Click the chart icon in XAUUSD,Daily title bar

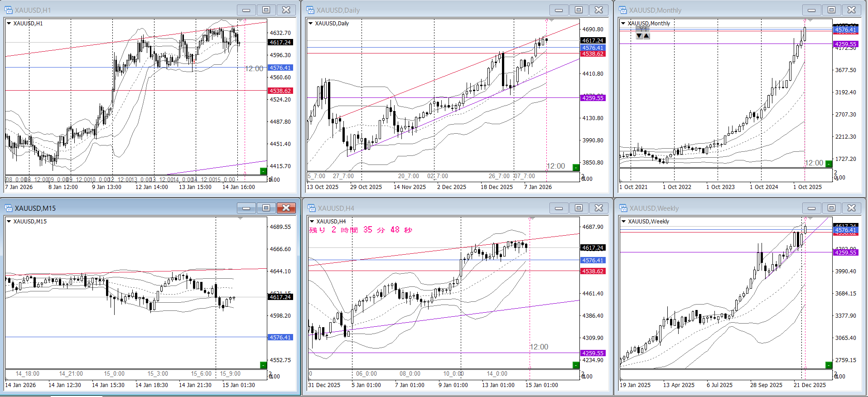point(310,10)
